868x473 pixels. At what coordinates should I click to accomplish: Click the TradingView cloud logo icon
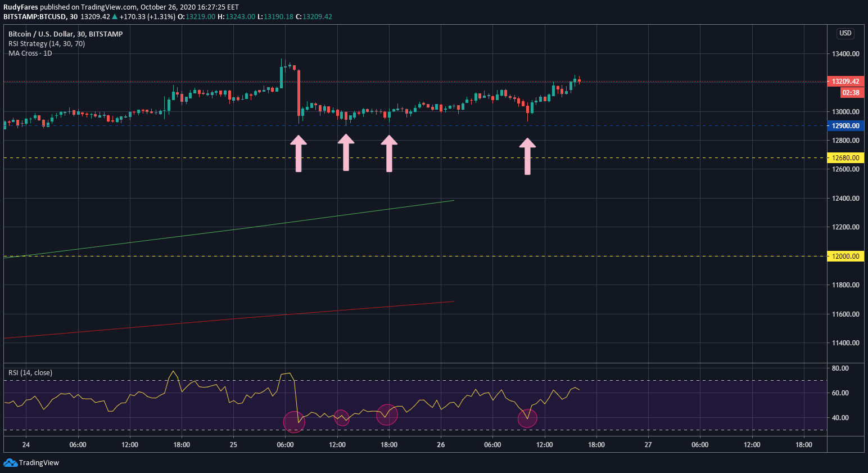pyautogui.click(x=10, y=462)
